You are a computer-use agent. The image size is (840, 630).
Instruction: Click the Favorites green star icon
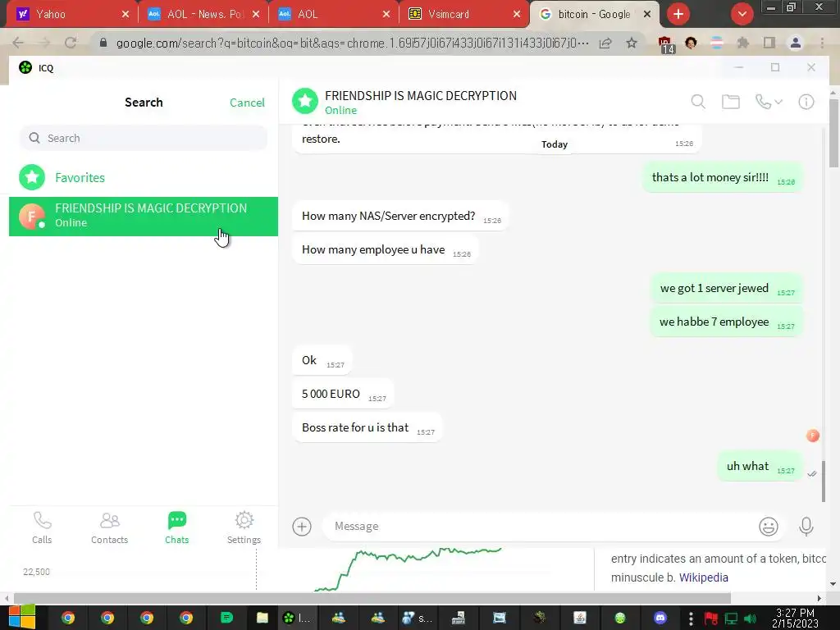point(32,177)
